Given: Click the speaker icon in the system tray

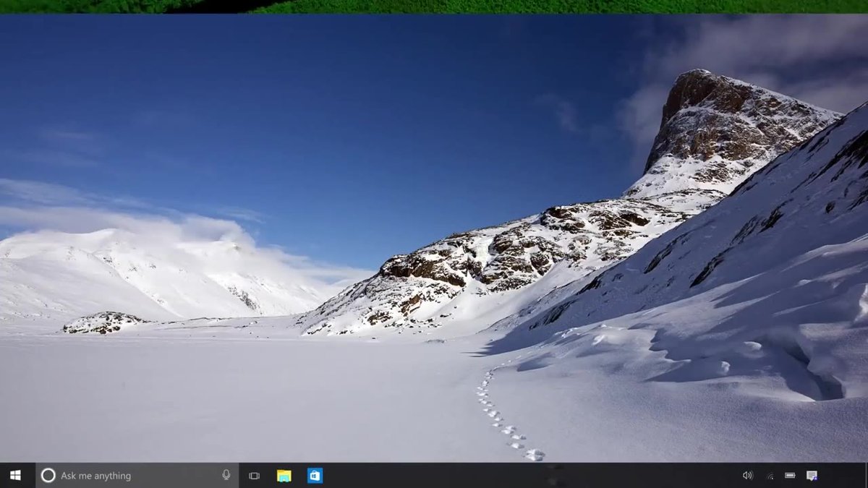Looking at the screenshot, I should pos(748,476).
